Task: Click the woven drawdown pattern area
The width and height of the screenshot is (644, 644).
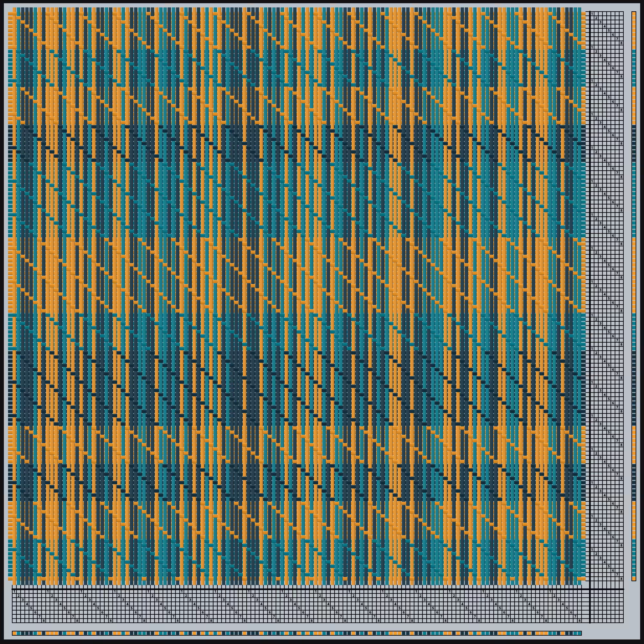Action: [297, 296]
